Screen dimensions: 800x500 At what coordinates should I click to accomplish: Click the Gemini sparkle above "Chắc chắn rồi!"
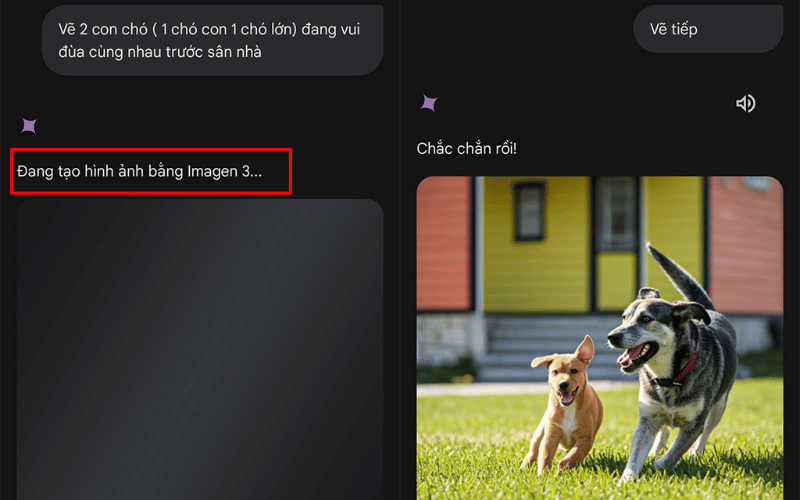coord(429,103)
